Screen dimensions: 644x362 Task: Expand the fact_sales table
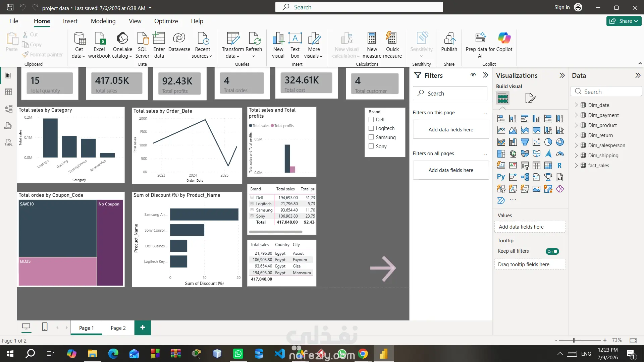click(x=576, y=165)
